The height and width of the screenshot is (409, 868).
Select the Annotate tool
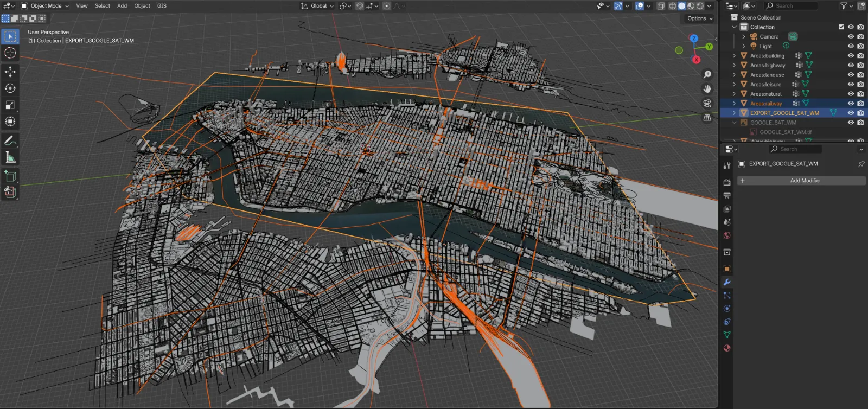[x=10, y=140]
